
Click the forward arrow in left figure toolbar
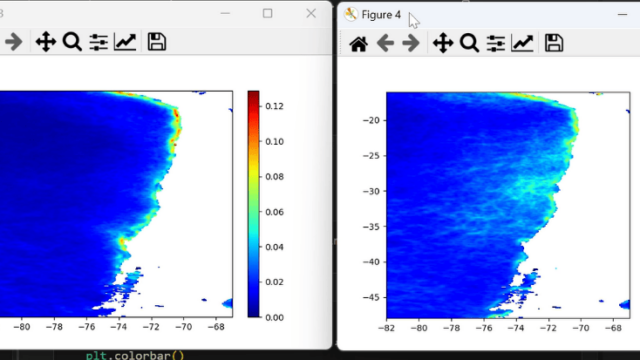[x=13, y=42]
